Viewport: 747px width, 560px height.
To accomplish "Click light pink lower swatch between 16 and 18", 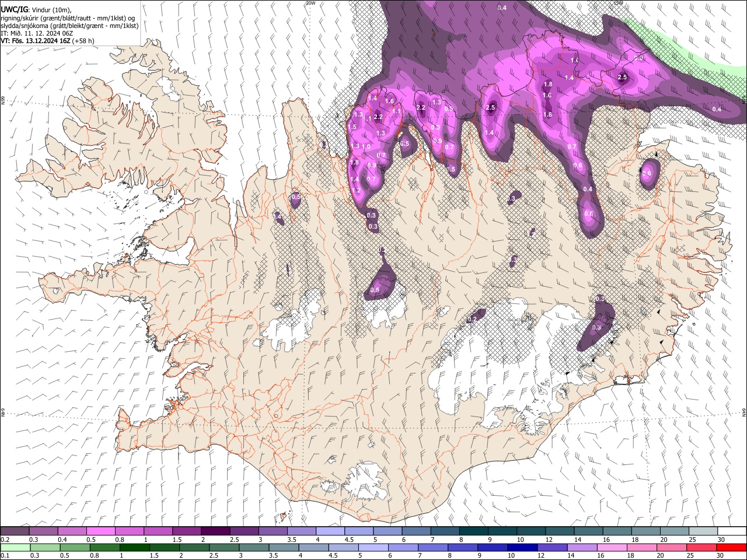I will [612, 547].
